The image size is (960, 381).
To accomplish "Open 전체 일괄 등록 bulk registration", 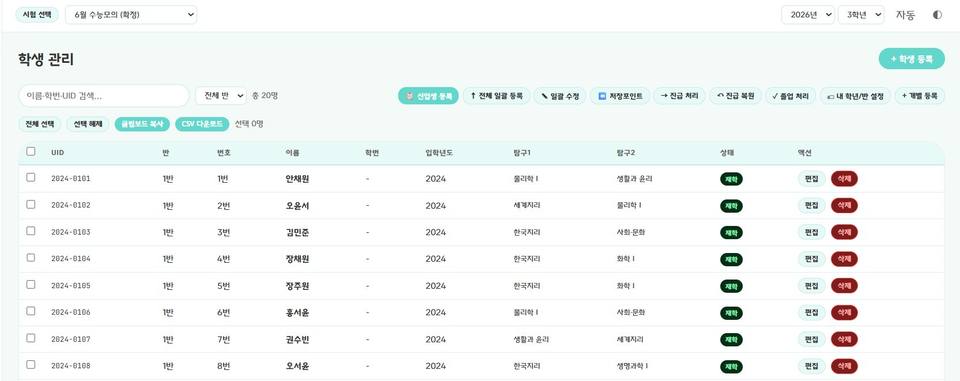I will coord(497,96).
